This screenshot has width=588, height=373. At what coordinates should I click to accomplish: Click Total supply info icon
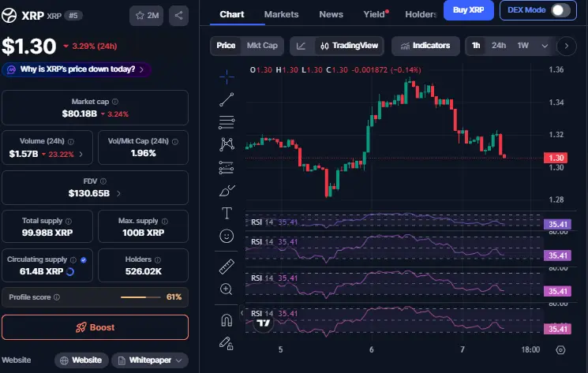(69, 221)
